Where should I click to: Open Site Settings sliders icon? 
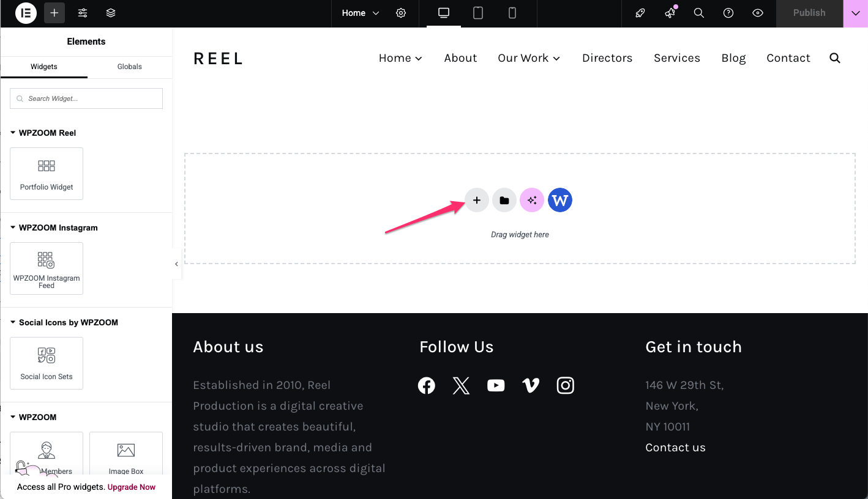coord(83,13)
